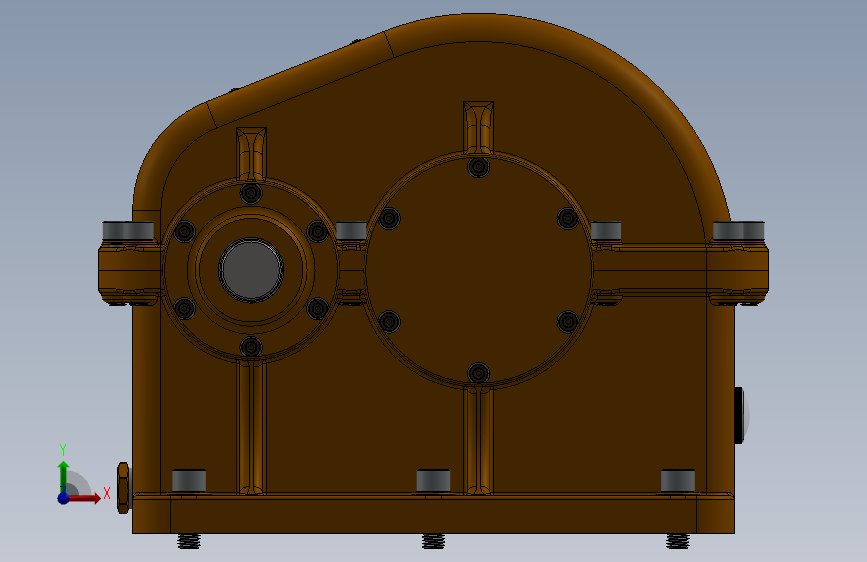The height and width of the screenshot is (562, 867).
Task: Select the gray base bolt head at bottom center
Action: tap(433, 481)
